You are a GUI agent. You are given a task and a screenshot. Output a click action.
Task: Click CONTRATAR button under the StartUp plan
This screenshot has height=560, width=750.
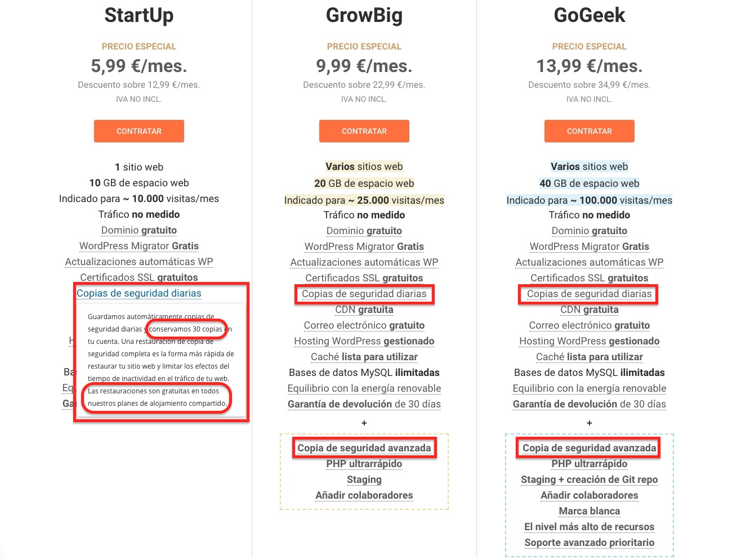coord(139,131)
